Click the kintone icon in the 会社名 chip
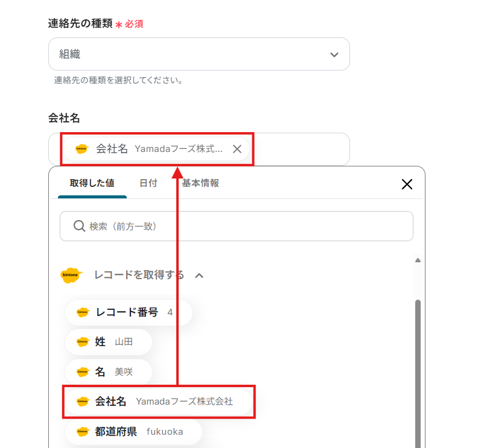The height and width of the screenshot is (448, 478). click(82, 149)
